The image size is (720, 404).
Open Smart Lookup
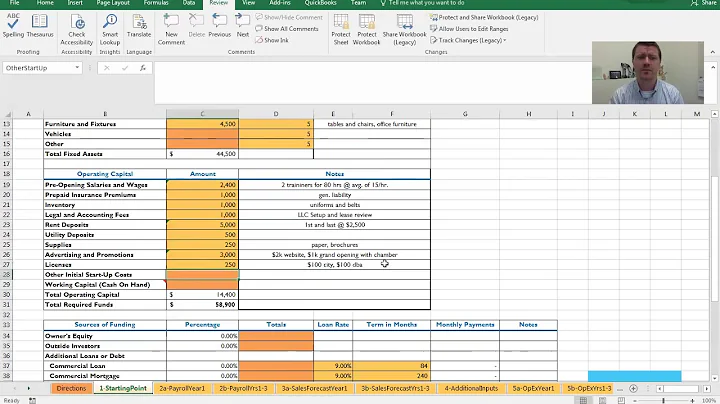pyautogui.click(x=110, y=29)
